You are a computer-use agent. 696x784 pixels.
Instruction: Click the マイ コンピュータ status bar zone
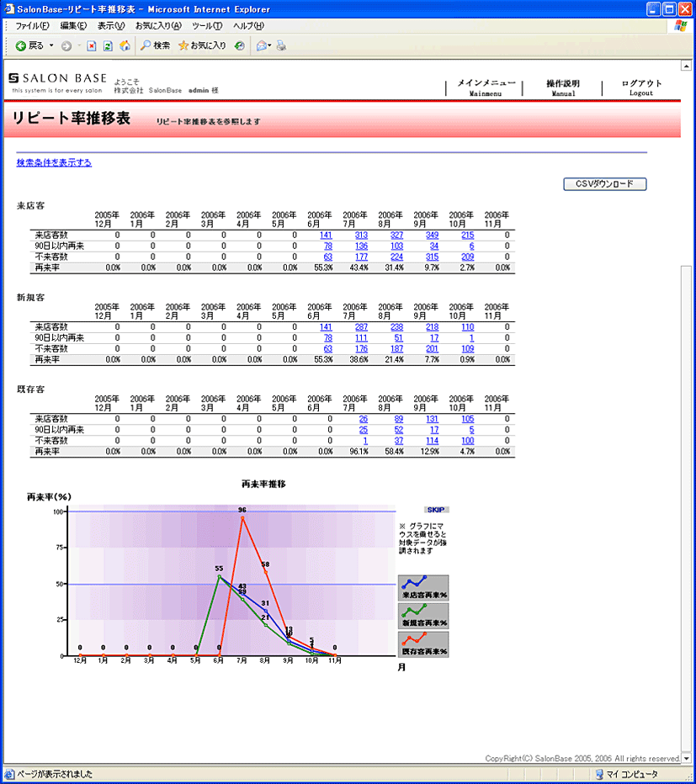pos(627,775)
